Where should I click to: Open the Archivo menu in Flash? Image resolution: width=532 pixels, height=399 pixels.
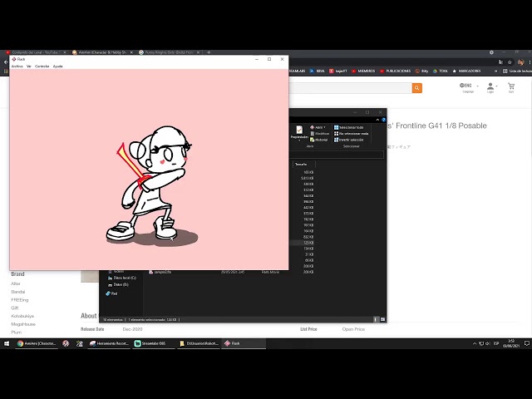click(x=17, y=66)
